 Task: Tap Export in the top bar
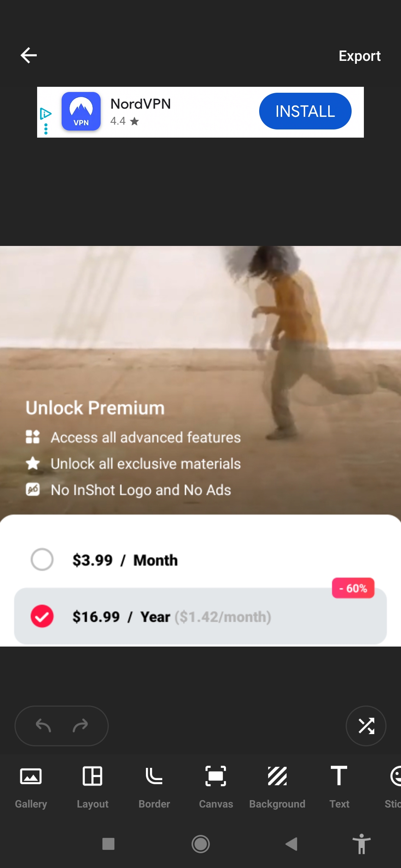359,56
